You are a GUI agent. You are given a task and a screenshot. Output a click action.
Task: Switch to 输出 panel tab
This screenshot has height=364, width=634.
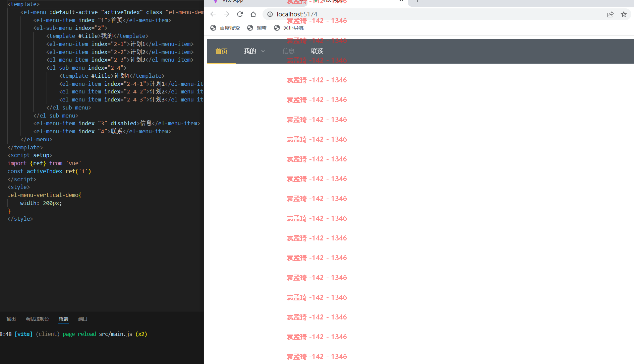tap(11, 319)
